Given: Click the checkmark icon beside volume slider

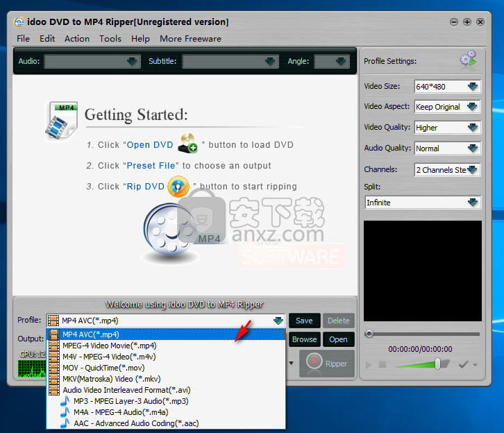Looking at the screenshot, I should point(463,364).
